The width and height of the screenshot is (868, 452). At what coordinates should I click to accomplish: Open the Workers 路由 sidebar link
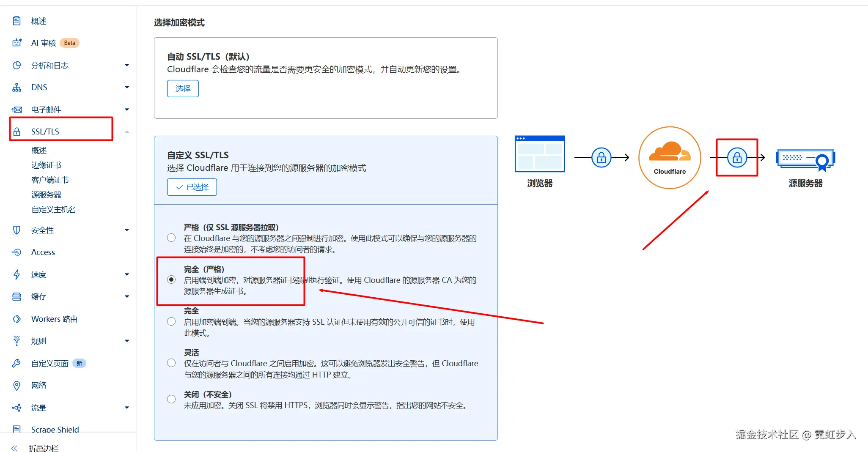pos(55,319)
